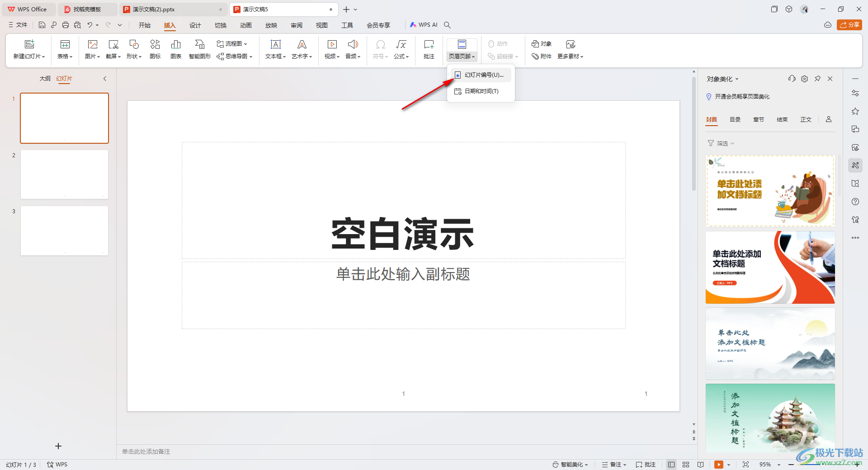Open Smart Beautify (智能美化) dropdown in status bar
Image resolution: width=868 pixels, height=470 pixels.
(571, 465)
